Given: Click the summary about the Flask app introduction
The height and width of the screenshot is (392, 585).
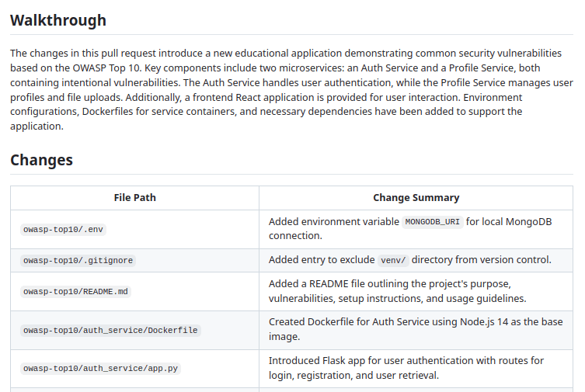Looking at the screenshot, I should tap(406, 369).
